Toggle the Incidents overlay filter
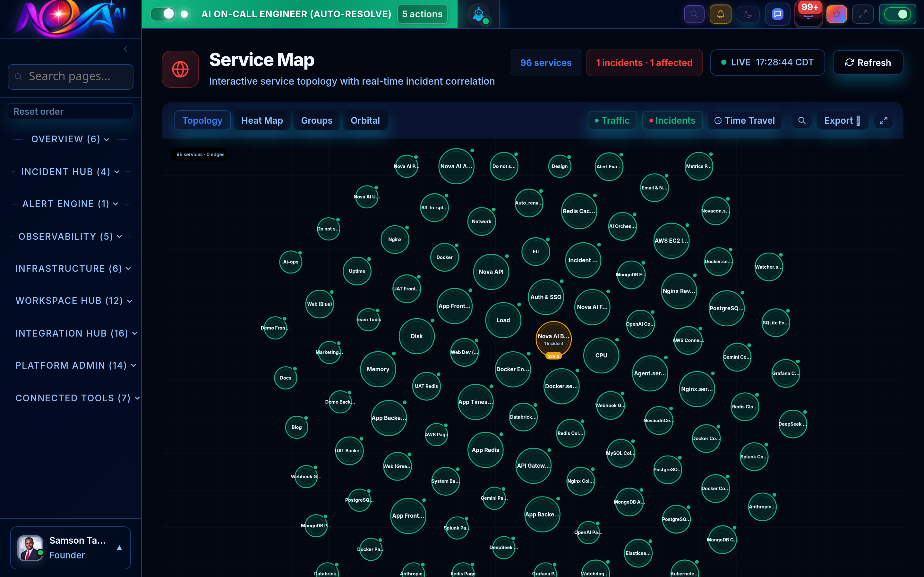 (672, 120)
